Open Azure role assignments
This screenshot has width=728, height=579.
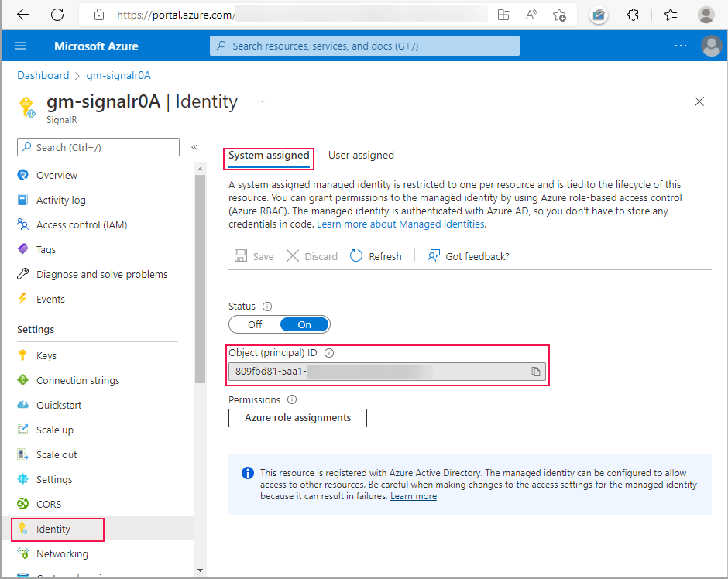[297, 417]
